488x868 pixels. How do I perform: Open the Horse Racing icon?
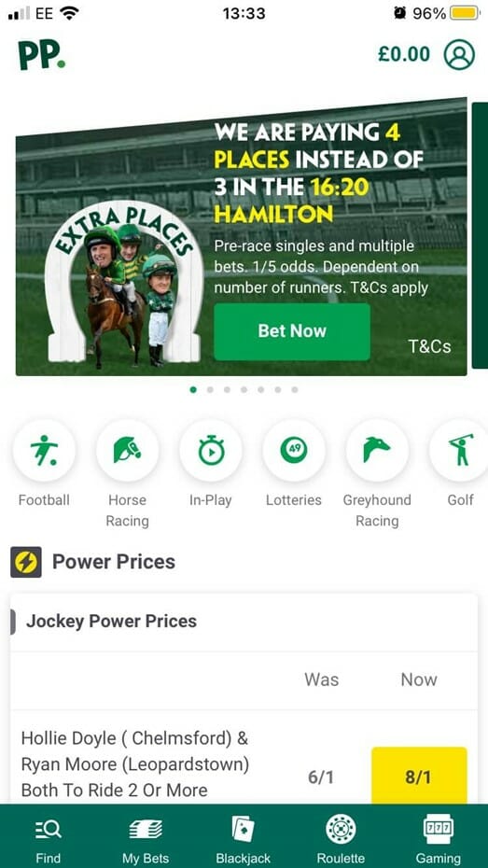[x=127, y=451]
